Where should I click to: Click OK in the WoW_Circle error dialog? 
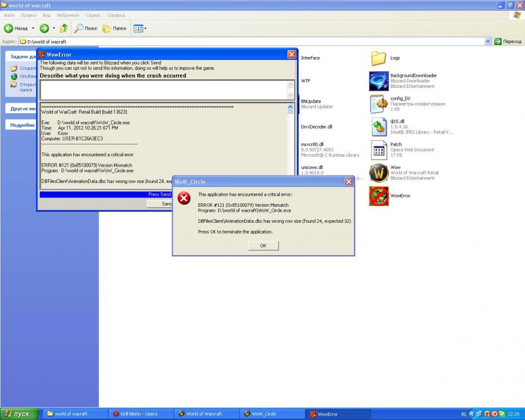tap(263, 245)
